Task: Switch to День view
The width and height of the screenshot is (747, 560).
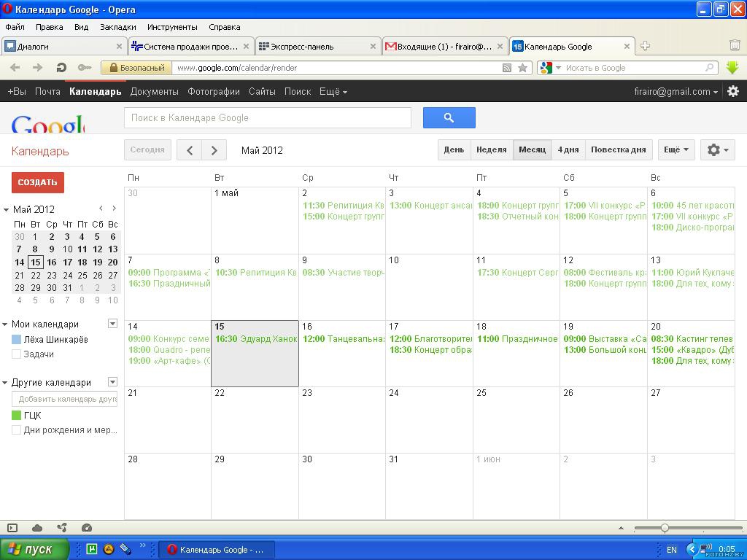Action: [x=454, y=150]
